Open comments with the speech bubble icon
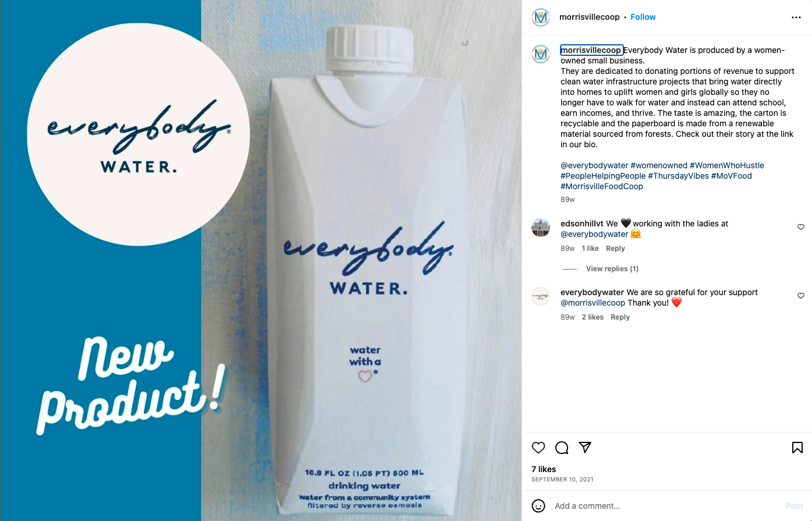The width and height of the screenshot is (812, 521). [x=562, y=448]
